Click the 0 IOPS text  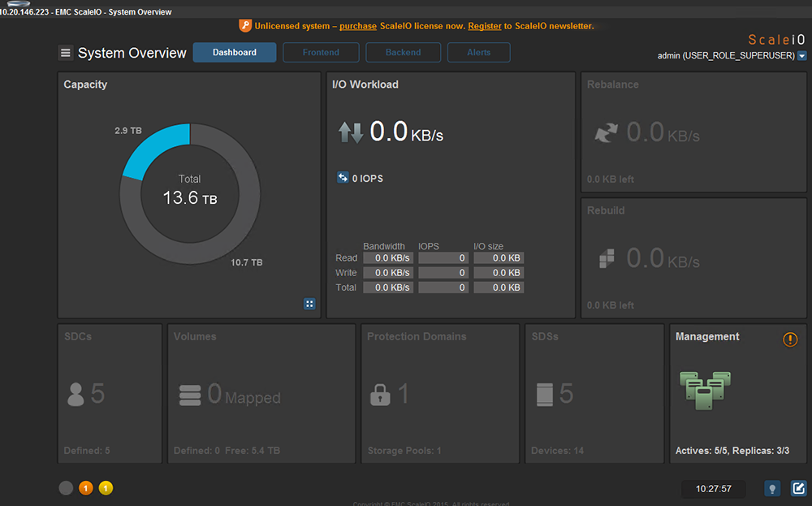[368, 178]
